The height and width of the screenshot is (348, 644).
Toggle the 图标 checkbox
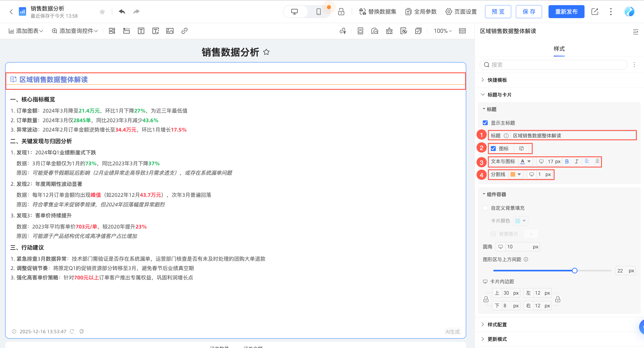tap(493, 149)
